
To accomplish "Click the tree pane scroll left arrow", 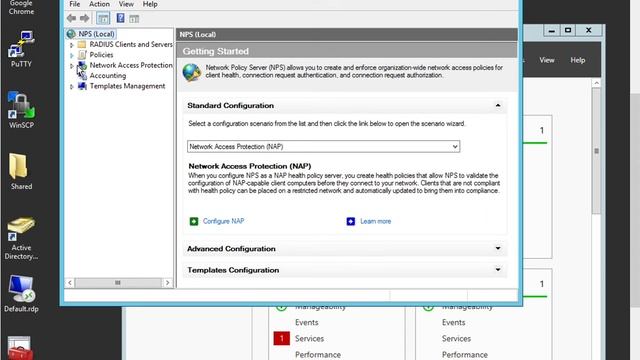I will [70, 283].
